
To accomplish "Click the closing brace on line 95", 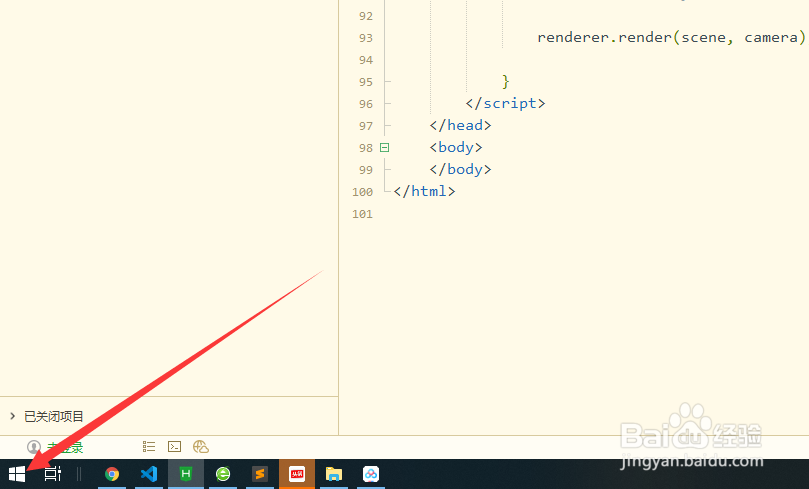I will pos(506,82).
